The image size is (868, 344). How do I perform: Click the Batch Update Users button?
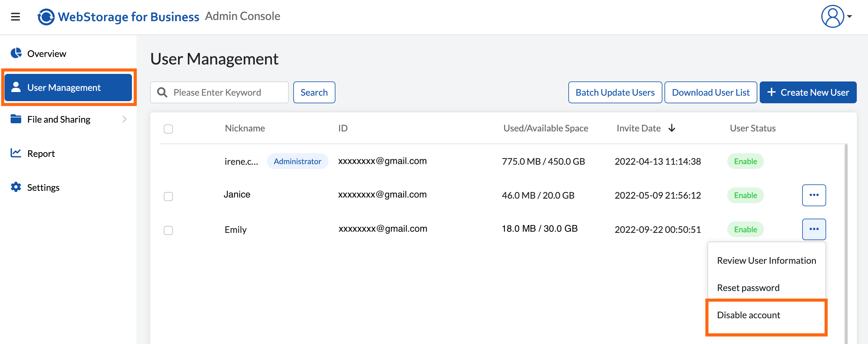[615, 92]
